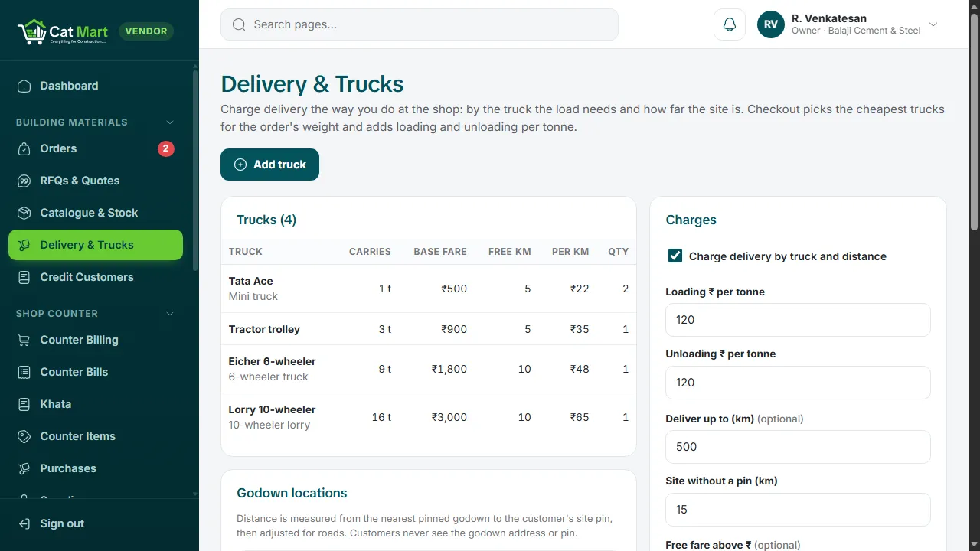This screenshot has width=980, height=551.
Task: Click the Delivery & Trucks sidebar icon
Action: click(x=24, y=245)
